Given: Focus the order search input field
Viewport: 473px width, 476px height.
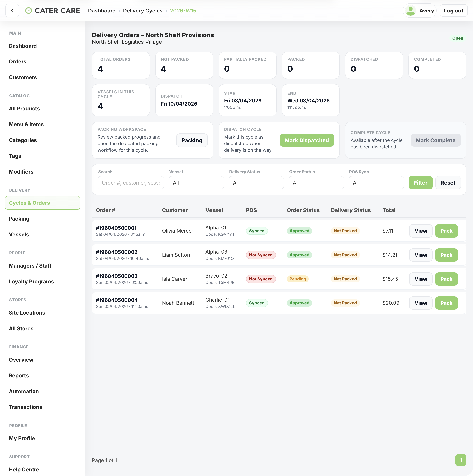Looking at the screenshot, I should click(x=131, y=183).
